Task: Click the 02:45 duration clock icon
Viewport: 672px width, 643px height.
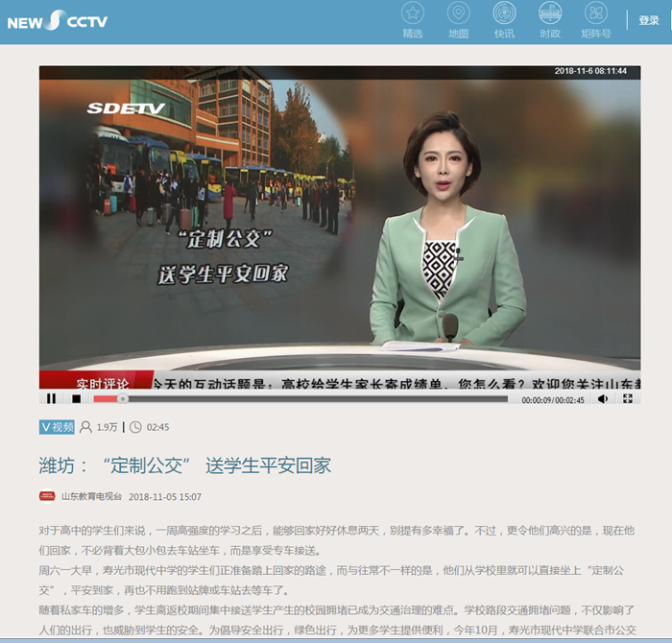Action: tap(135, 427)
